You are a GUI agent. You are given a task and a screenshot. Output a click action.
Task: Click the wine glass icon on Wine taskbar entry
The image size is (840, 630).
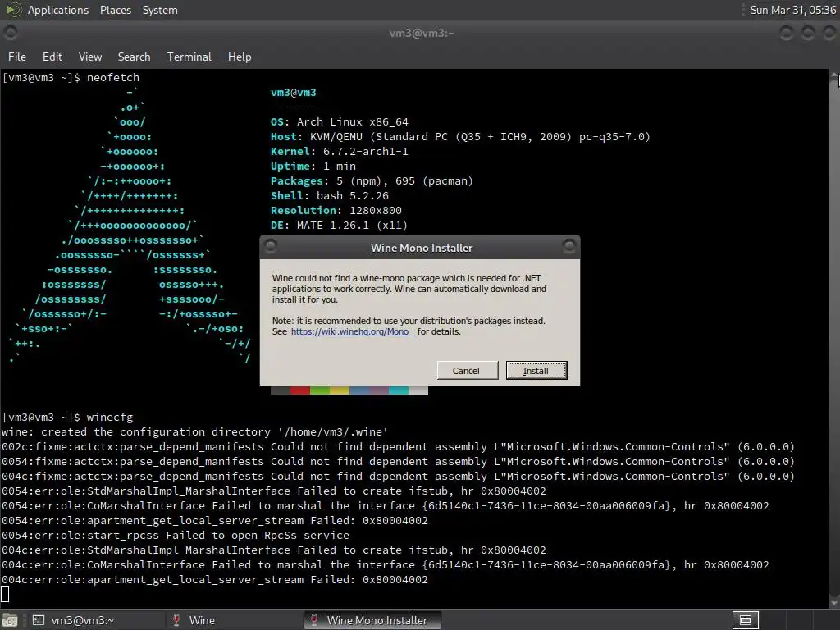pos(176,620)
